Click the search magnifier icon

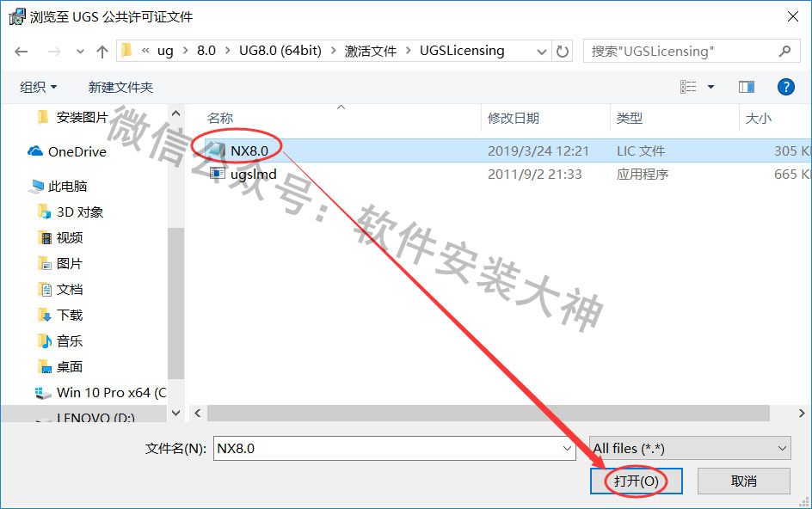[x=784, y=52]
